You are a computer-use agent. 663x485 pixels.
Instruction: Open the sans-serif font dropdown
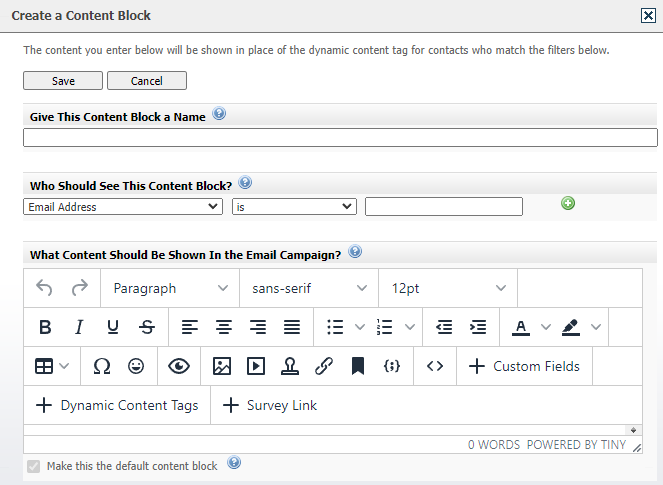point(309,288)
